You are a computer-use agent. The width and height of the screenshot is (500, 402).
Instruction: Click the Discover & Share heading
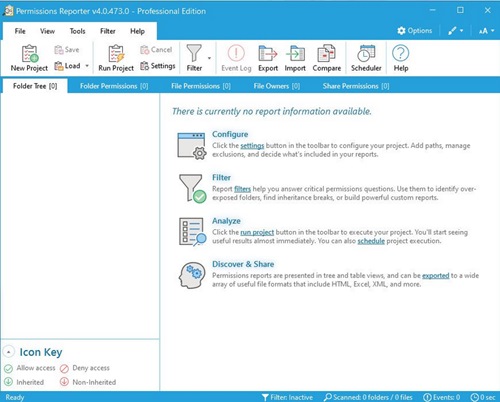click(243, 264)
